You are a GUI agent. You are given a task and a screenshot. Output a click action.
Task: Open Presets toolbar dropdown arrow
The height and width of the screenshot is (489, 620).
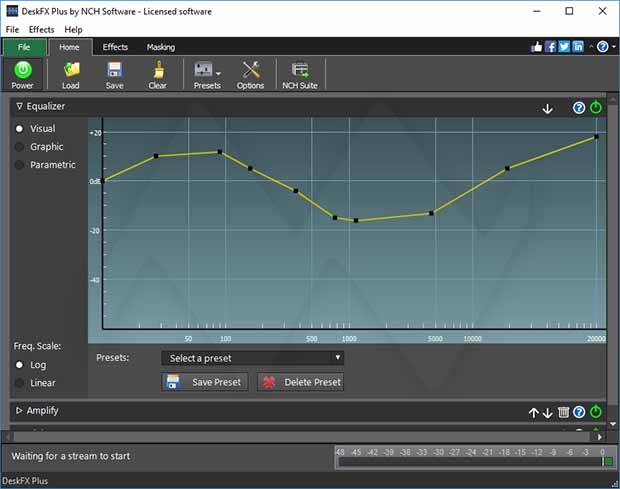point(219,73)
